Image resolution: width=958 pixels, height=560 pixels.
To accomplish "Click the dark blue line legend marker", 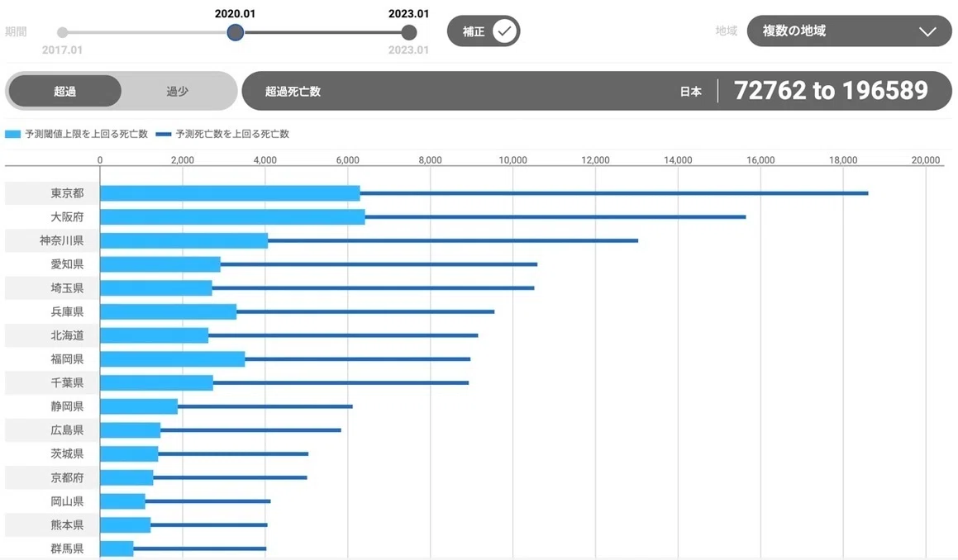I will coord(163,134).
